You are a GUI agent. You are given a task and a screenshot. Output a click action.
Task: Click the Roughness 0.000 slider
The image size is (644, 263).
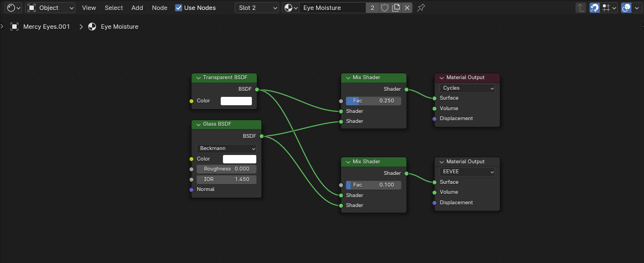pos(226,169)
